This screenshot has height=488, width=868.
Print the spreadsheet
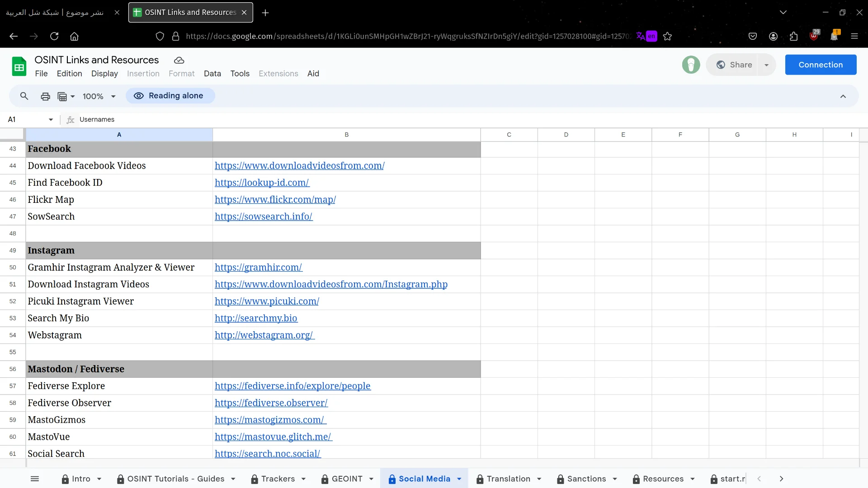[45, 96]
